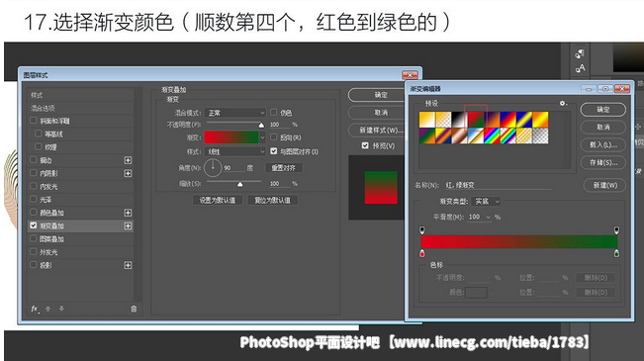The height and width of the screenshot is (361, 644).
Task: Enable the 光泽 (Satin) checkbox
Action: 34,199
